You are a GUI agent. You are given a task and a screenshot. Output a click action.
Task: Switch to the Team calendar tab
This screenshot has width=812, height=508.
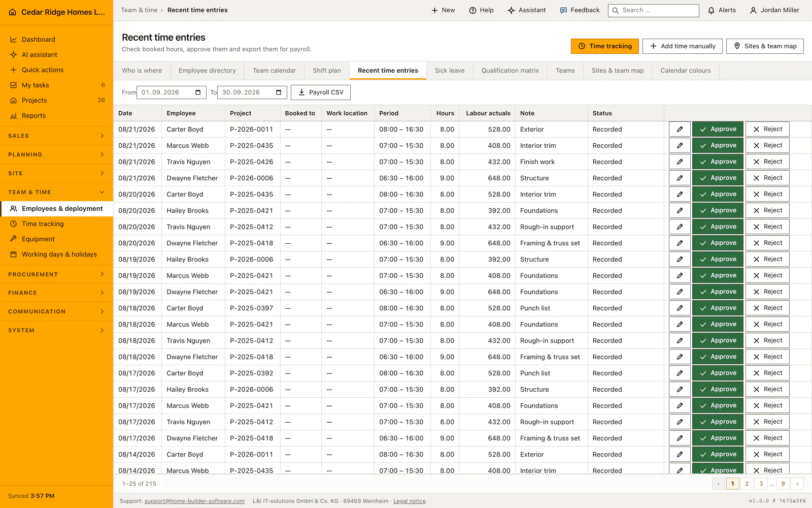274,71
